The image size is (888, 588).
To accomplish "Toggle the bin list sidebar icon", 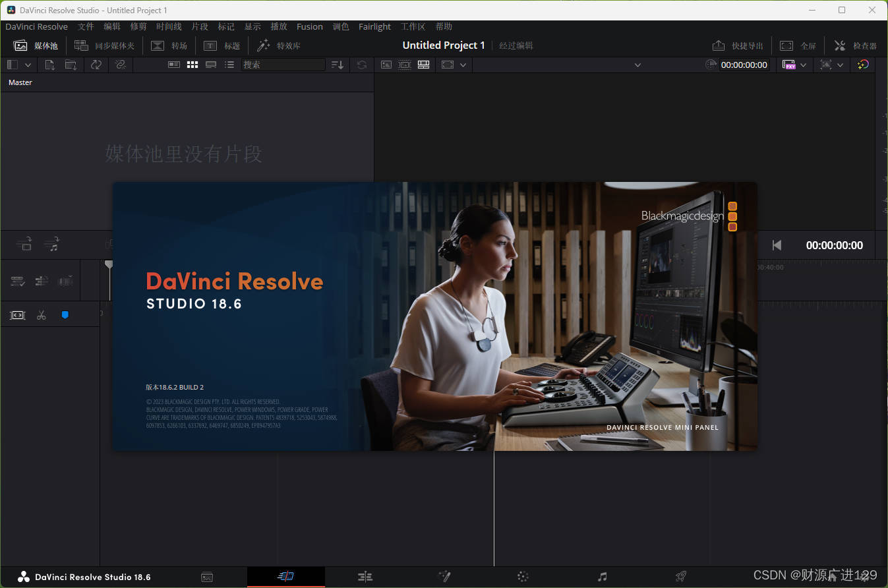I will point(12,65).
